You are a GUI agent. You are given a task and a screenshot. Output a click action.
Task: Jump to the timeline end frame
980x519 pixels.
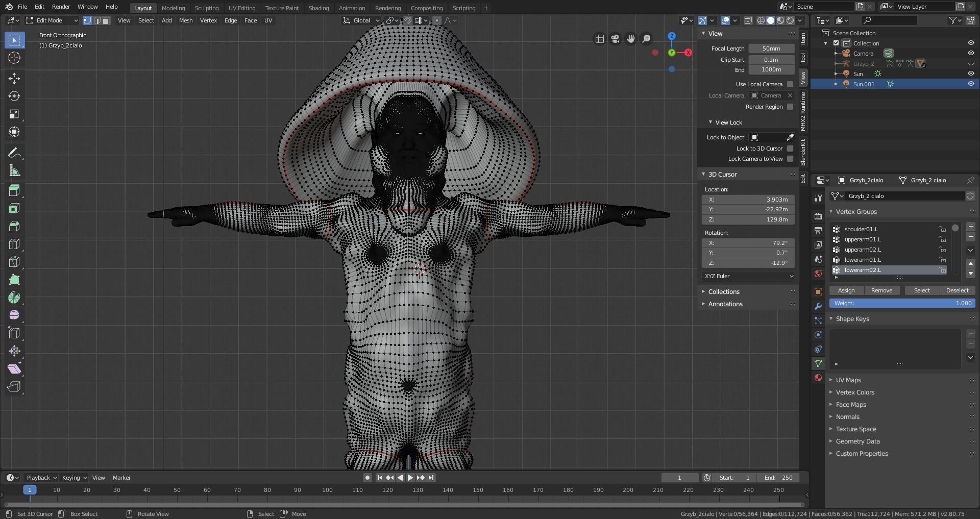(x=431, y=478)
